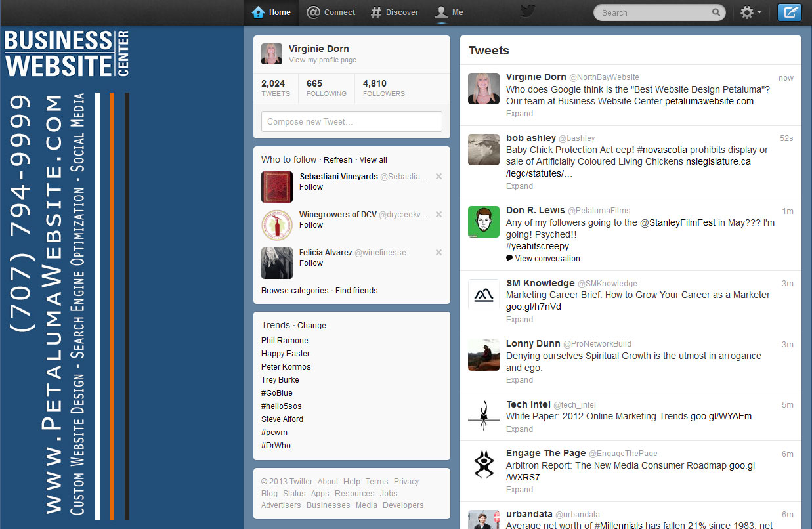Screen dimensions: 812x529
Task: Refresh the Who to follow list
Action: pyautogui.click(x=338, y=160)
